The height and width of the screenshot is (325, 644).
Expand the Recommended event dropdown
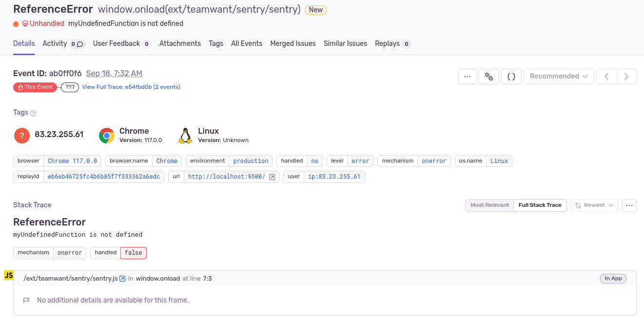point(559,77)
